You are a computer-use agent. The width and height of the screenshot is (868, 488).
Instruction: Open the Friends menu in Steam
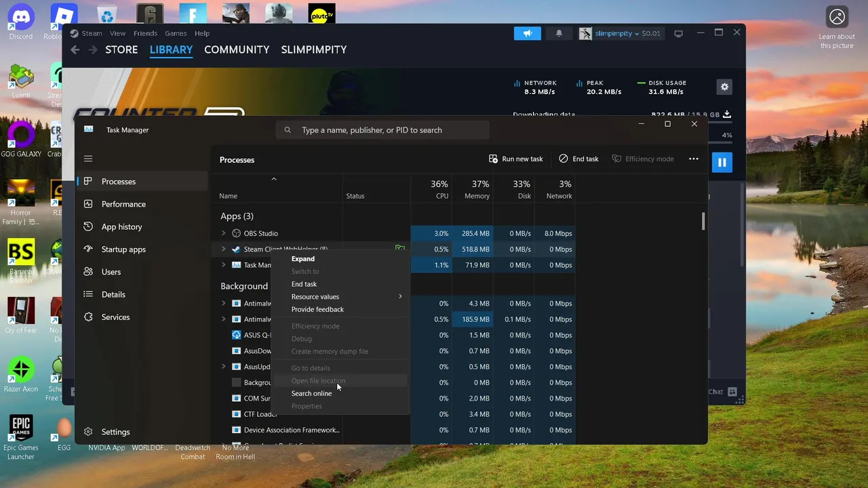(145, 33)
